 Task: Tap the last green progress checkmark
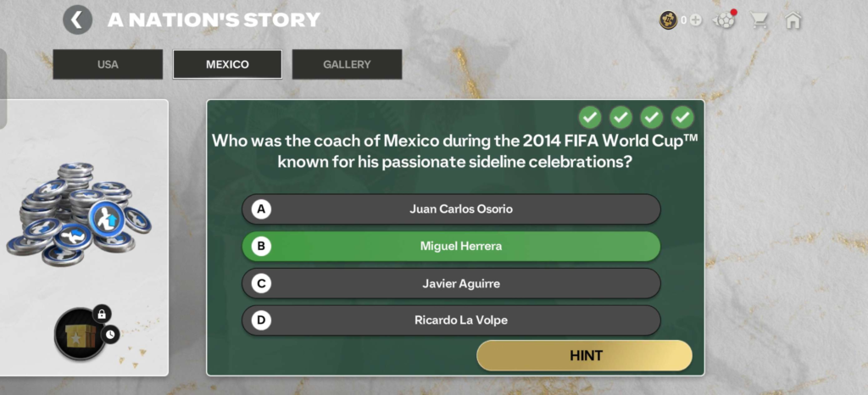click(x=682, y=117)
